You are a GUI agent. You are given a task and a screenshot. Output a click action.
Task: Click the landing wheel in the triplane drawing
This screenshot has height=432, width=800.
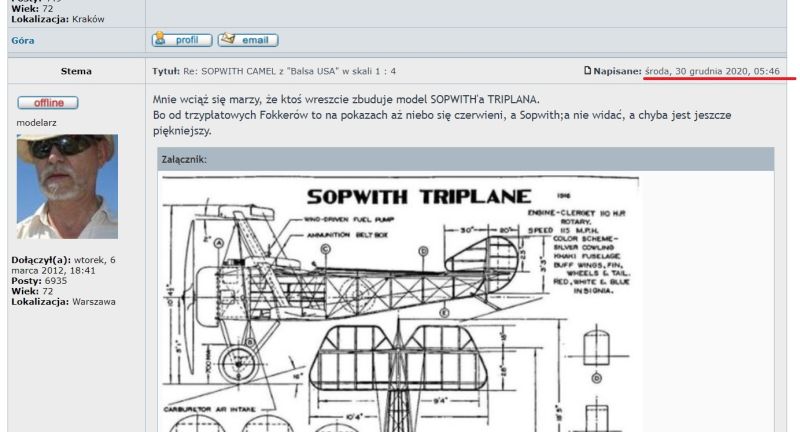[x=239, y=364]
